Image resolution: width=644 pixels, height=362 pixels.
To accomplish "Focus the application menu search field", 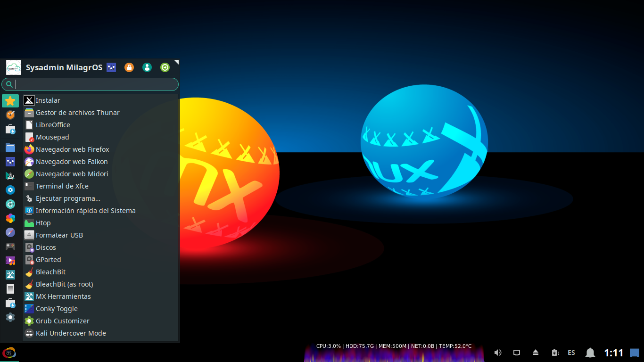I will tap(94, 84).
